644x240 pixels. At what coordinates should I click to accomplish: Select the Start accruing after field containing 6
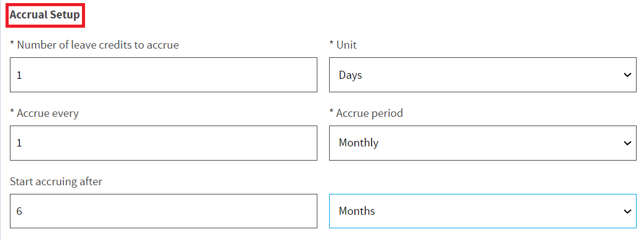point(163,211)
